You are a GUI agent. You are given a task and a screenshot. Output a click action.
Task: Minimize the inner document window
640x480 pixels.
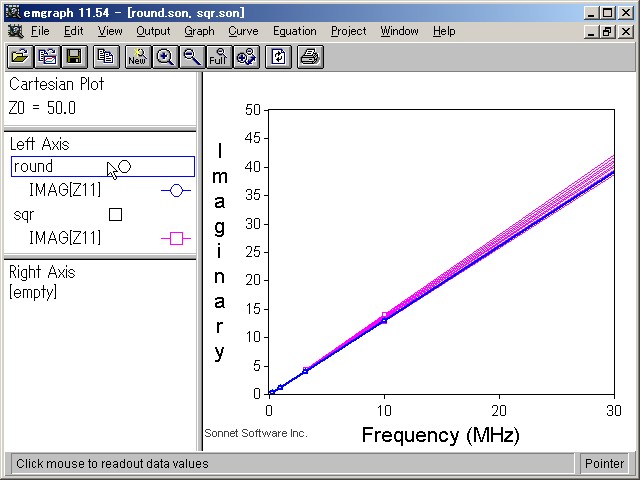click(x=590, y=31)
